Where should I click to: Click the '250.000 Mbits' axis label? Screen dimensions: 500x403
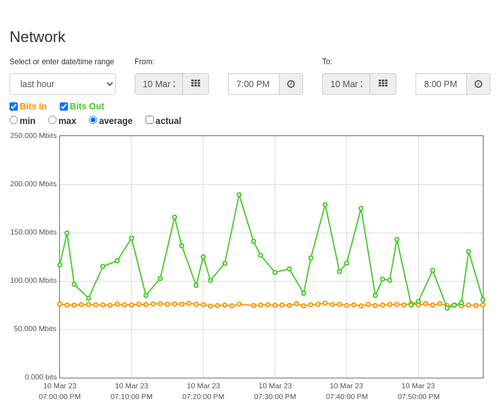tap(33, 136)
